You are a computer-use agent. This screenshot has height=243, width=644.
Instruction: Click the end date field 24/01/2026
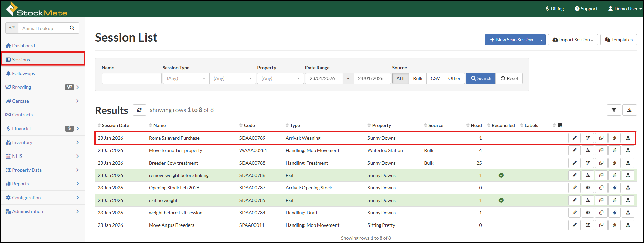(373, 78)
